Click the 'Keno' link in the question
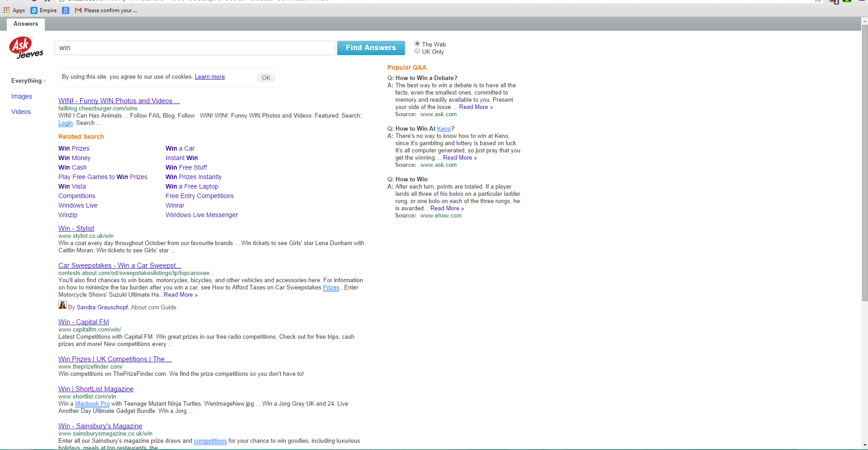Viewport: 868px width, 450px height. tap(444, 129)
